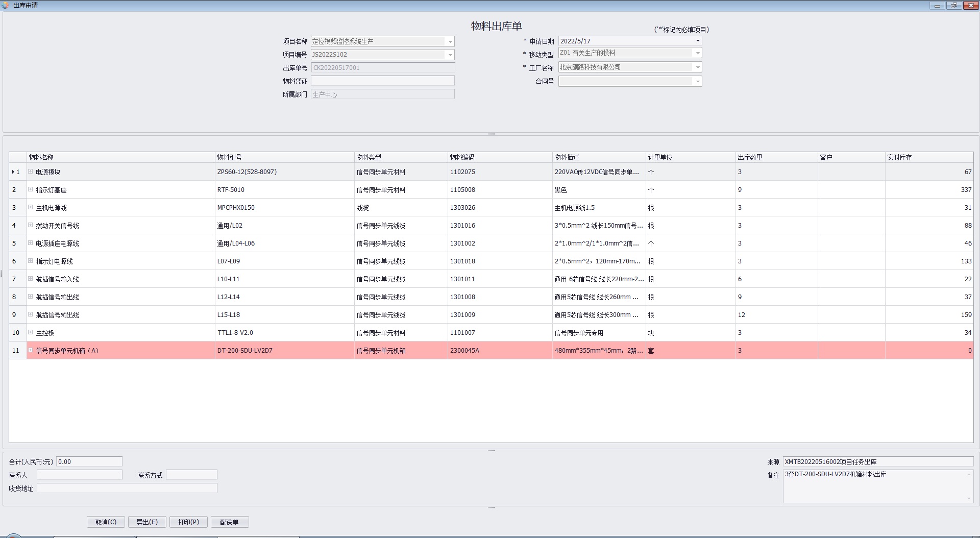Sort by 物料编码 column header
980x538 pixels.
coord(499,157)
